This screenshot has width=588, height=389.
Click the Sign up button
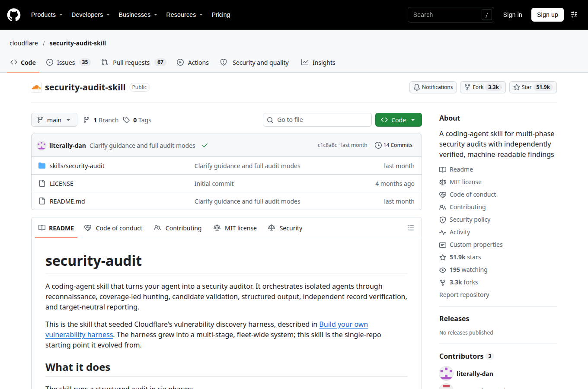tap(547, 15)
